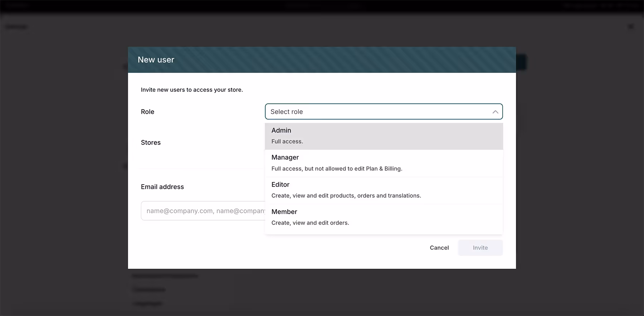Close the blurred background panel with X
644x316 pixels.
631,27
